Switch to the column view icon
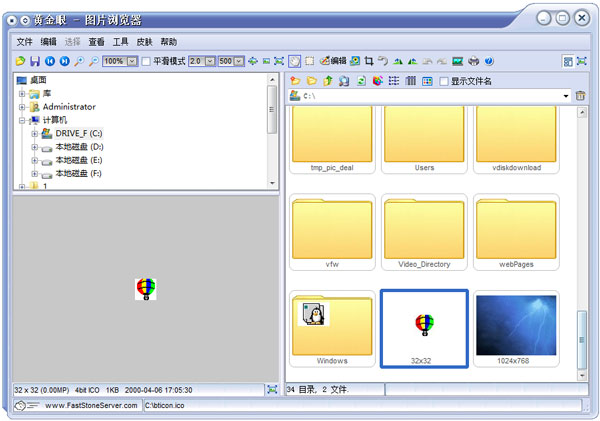 411,81
